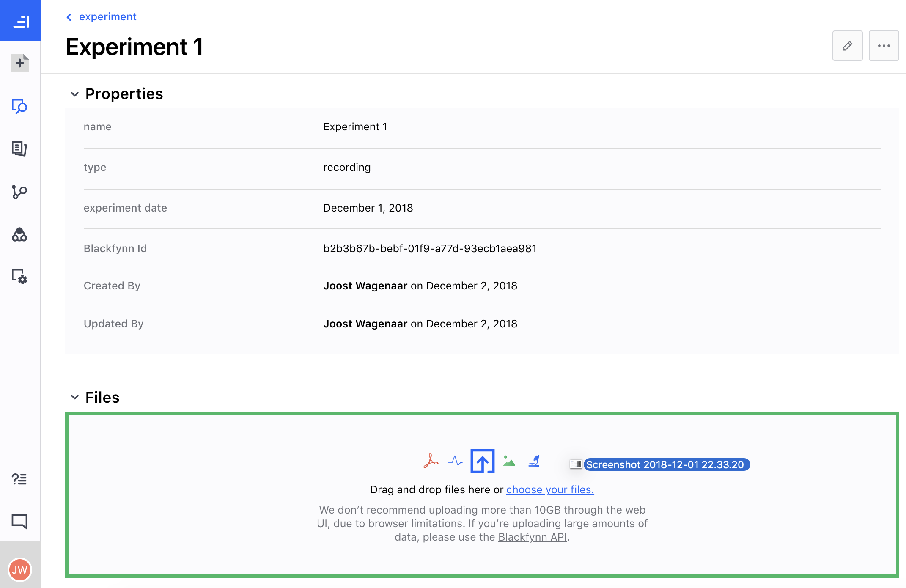Open the three-dot more options menu

[884, 46]
